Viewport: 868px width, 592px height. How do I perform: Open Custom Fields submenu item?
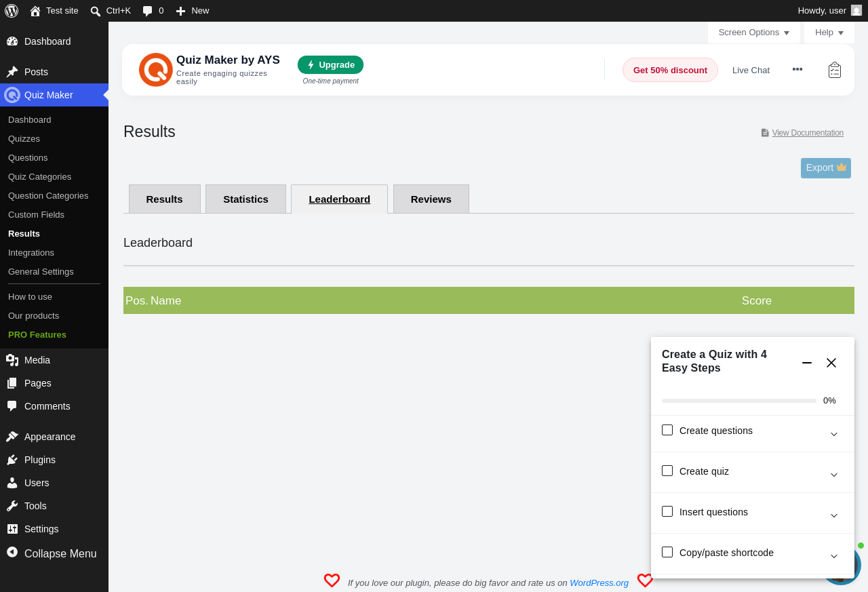(x=36, y=215)
